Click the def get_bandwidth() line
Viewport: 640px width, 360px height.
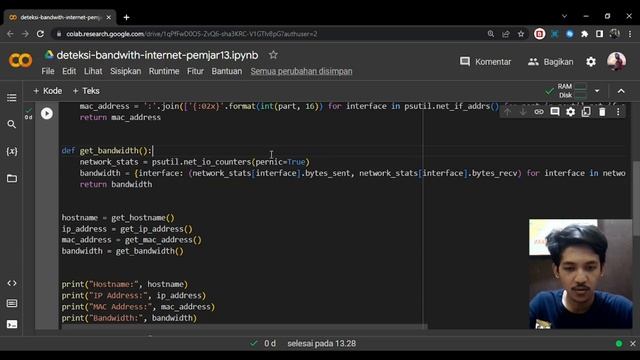tap(107, 151)
